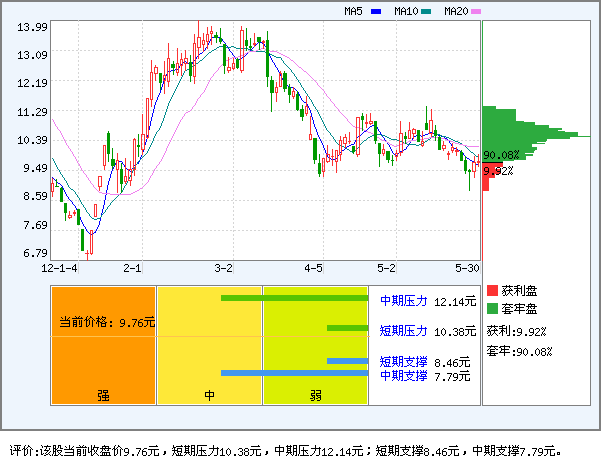Click the 获利盘 legend text

[x=519, y=290]
